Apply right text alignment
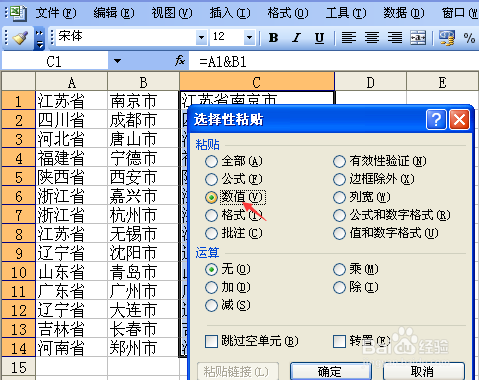Viewport: 479px width, 380px height. coord(395,38)
